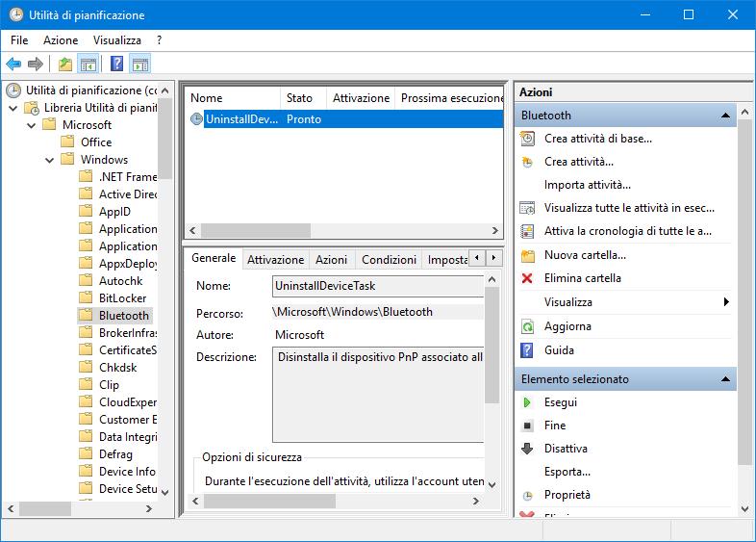This screenshot has width=756, height=542.
Task: Click the Libreria Utilità di pianificazione folder icon
Action: point(32,108)
